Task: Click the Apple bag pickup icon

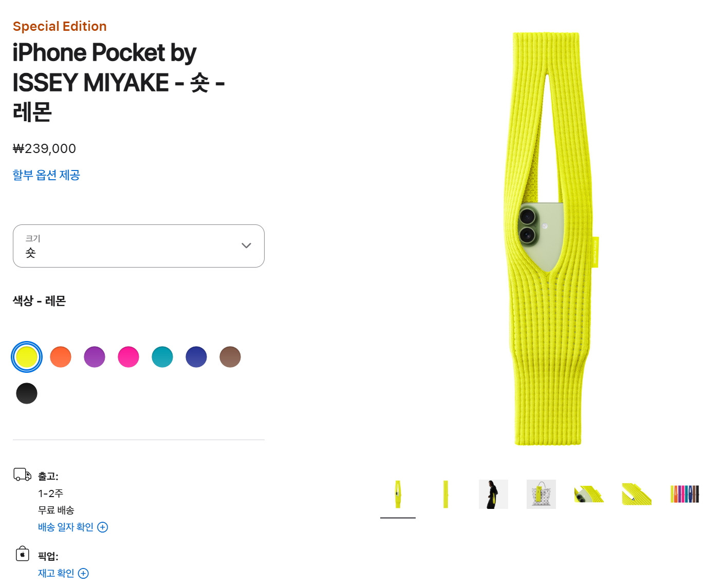Action: tap(22, 554)
